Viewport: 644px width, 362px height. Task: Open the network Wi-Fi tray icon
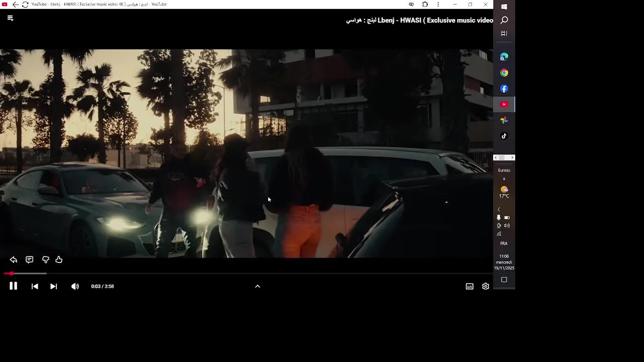pyautogui.click(x=499, y=234)
